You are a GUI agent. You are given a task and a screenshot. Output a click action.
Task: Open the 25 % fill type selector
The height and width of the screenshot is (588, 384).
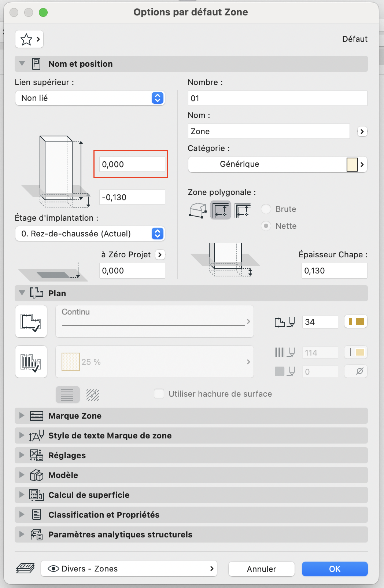(155, 362)
